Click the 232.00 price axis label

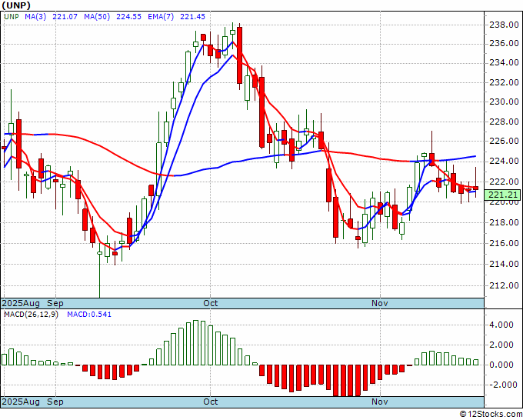(504, 82)
